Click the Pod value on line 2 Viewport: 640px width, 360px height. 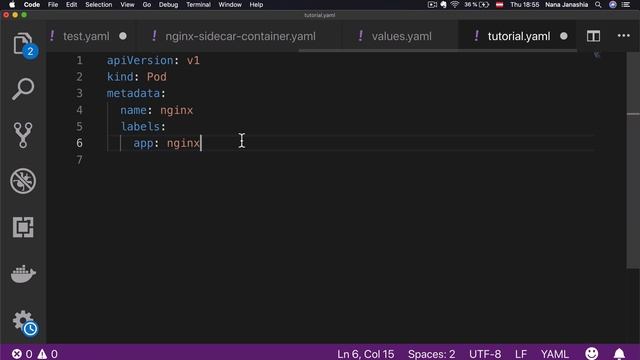[x=157, y=77]
